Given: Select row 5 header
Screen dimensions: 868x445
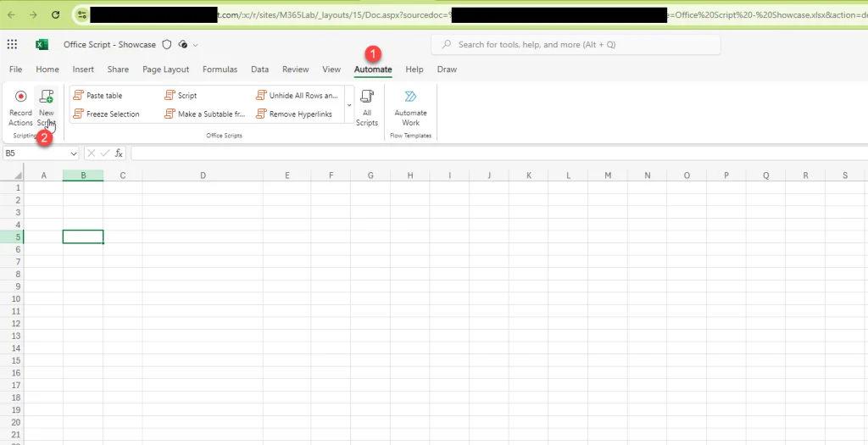Looking at the screenshot, I should click(12, 236).
